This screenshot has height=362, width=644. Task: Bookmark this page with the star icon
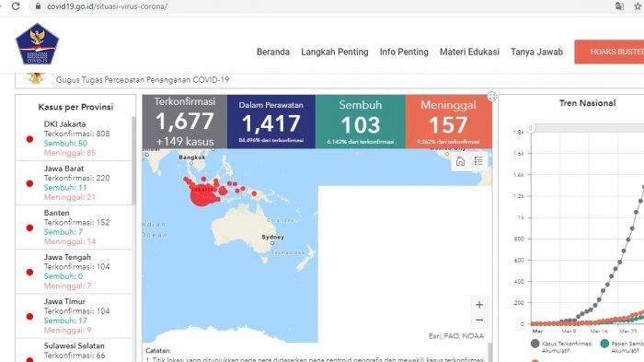pyautogui.click(x=638, y=6)
